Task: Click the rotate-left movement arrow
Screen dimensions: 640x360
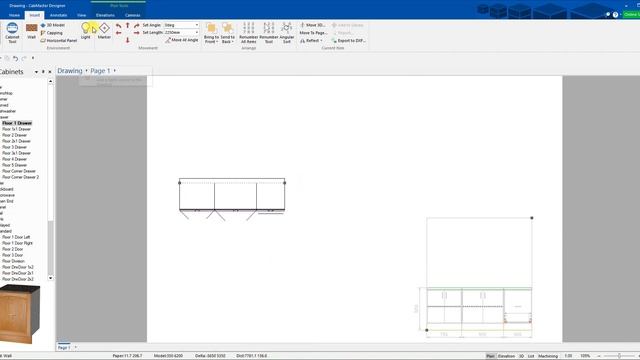Action: [x=118, y=26]
